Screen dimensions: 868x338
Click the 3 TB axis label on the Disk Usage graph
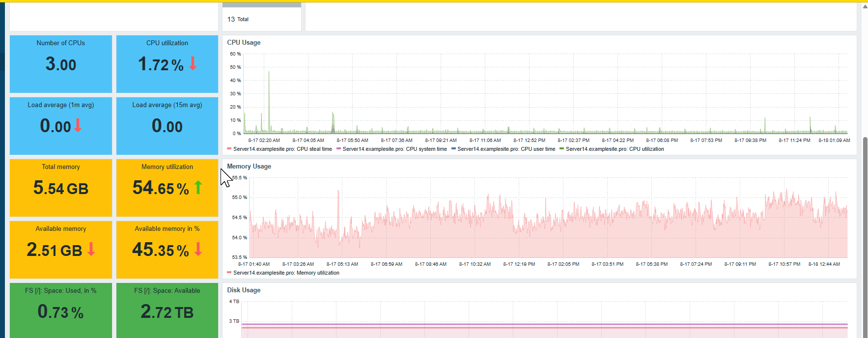point(234,321)
